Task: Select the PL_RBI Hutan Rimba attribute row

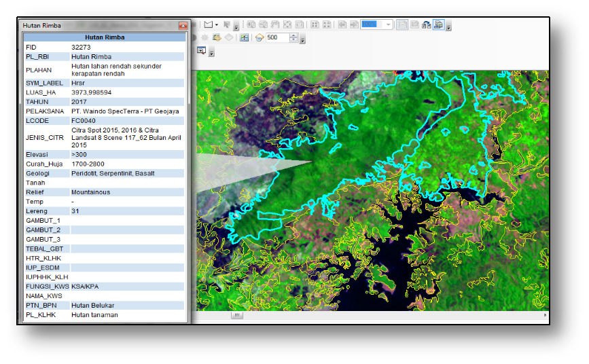Action: coord(103,57)
